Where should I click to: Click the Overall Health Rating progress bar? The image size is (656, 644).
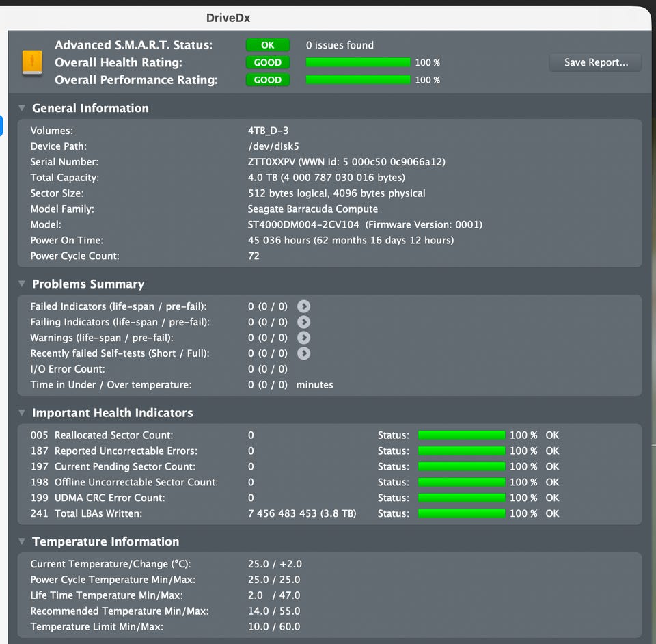358,62
